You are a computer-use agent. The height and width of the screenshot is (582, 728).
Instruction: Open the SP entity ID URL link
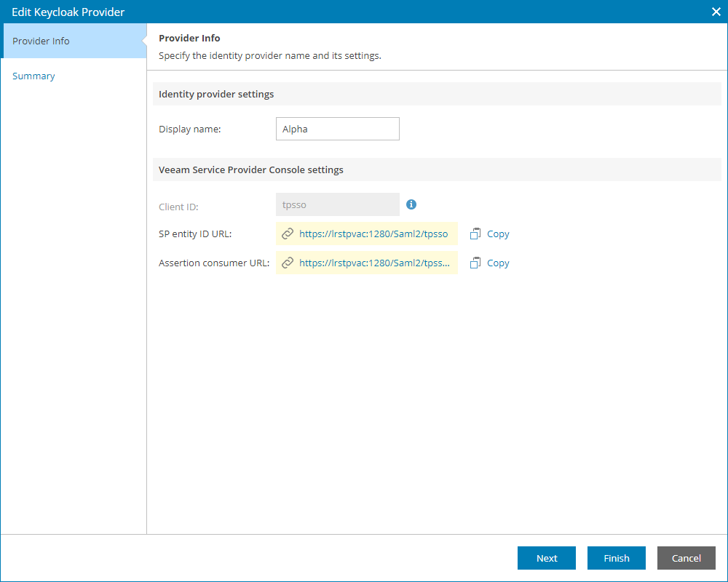(x=373, y=234)
